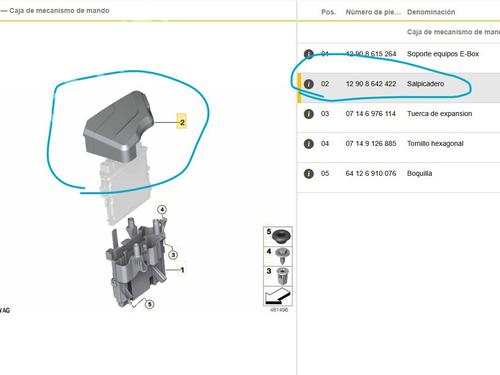The height and width of the screenshot is (375, 500).
Task: Open info icon for Tornillo hexagonal
Action: point(309,144)
